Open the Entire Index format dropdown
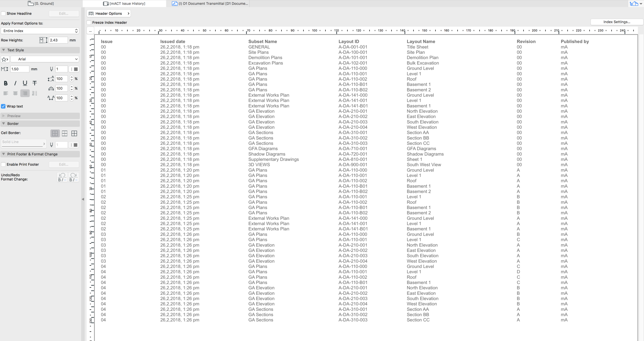The image size is (644, 341). [x=40, y=31]
